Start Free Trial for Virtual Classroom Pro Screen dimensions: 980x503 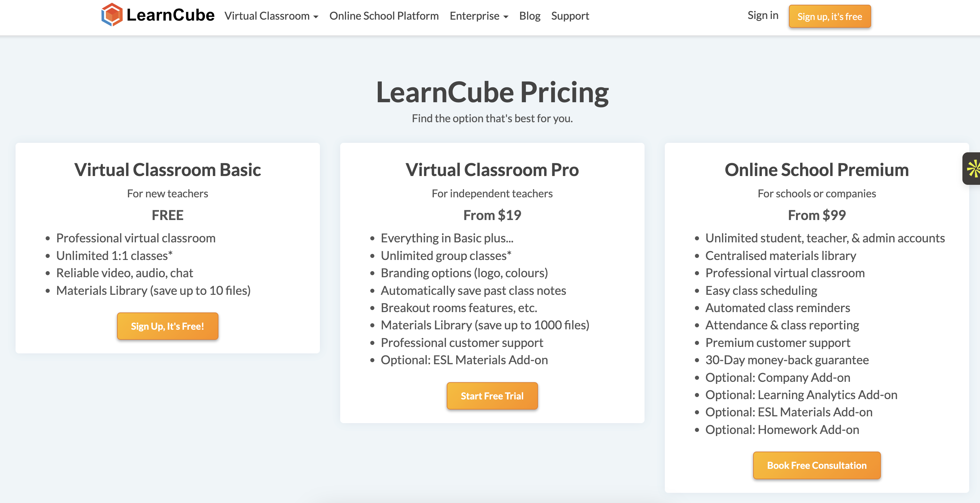492,396
